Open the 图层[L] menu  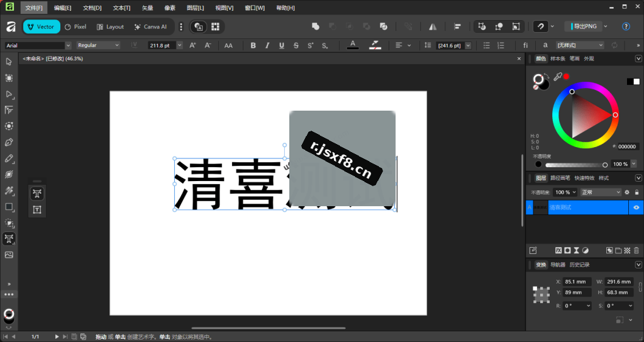click(195, 8)
